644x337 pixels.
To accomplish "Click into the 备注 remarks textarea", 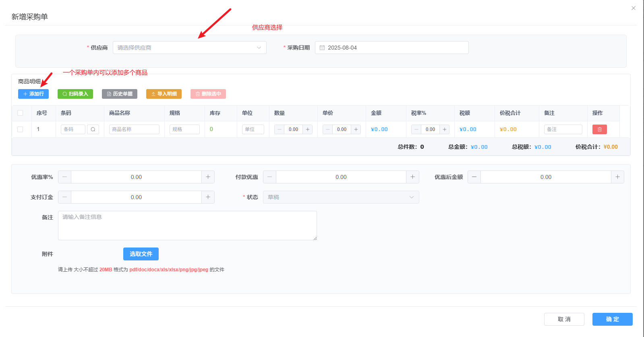I will pyautogui.click(x=187, y=226).
